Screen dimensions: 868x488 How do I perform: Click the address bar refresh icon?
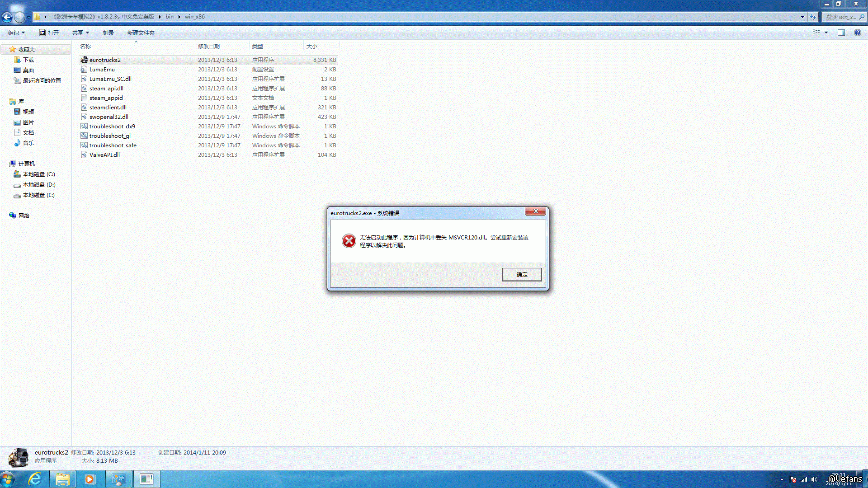click(813, 17)
